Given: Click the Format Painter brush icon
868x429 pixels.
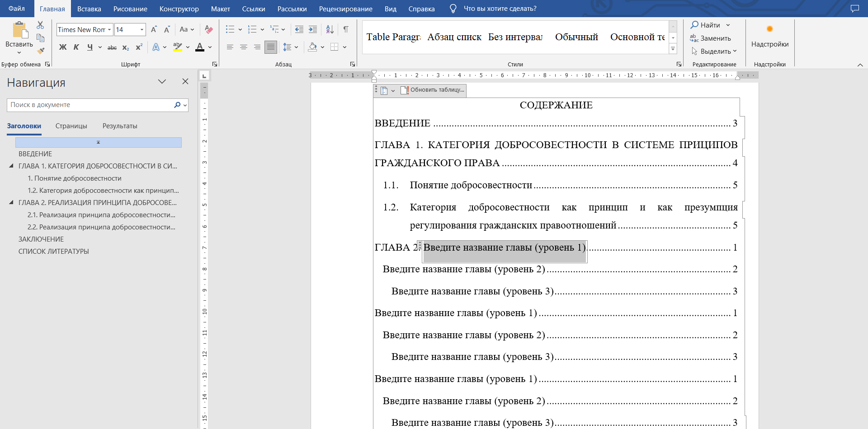Looking at the screenshot, I should tap(41, 51).
